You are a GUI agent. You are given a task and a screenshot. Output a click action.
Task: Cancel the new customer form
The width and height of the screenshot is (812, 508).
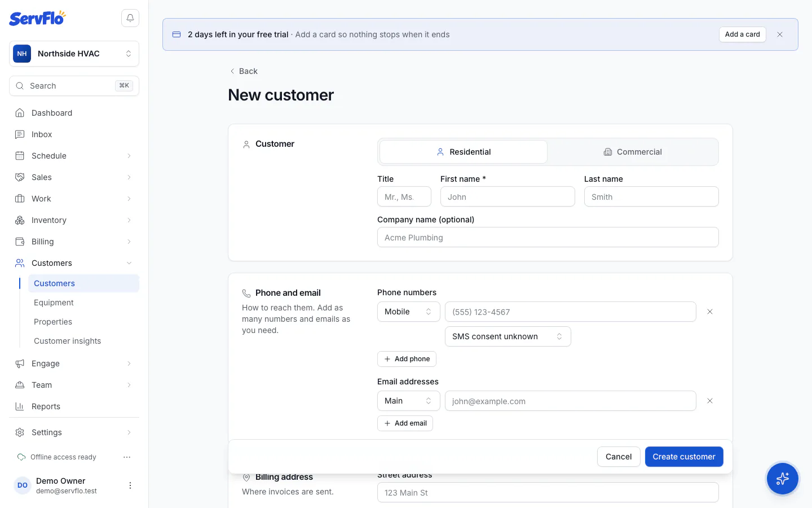point(619,457)
